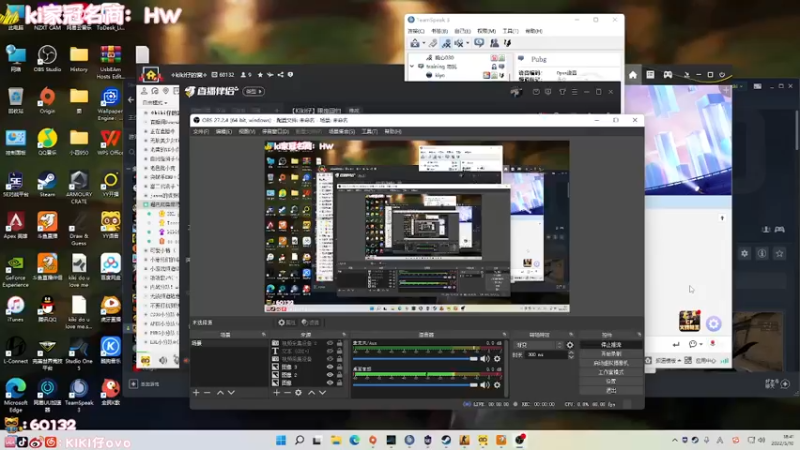Screen dimensions: 800x450
Task: Toggle visibility of 图像 3 source
Action: 330,367
